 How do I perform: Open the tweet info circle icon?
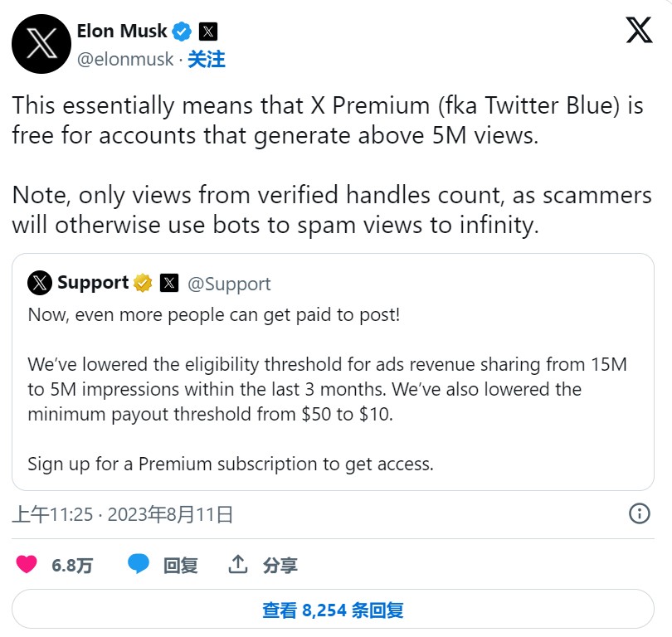(x=640, y=513)
